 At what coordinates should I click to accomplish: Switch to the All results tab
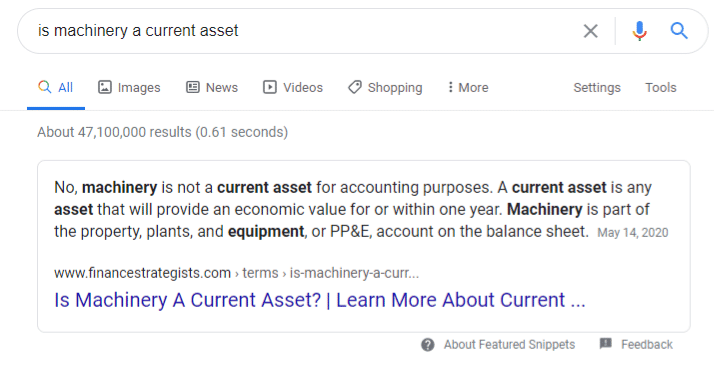56,87
